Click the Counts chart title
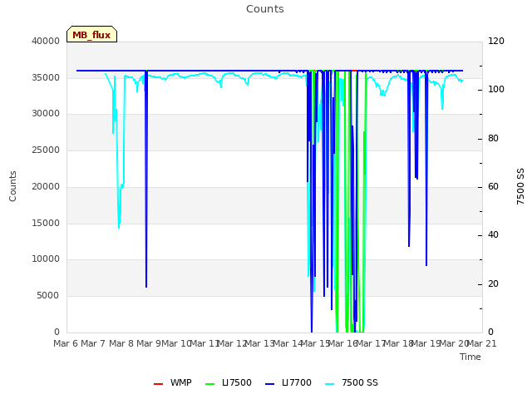 click(x=265, y=9)
